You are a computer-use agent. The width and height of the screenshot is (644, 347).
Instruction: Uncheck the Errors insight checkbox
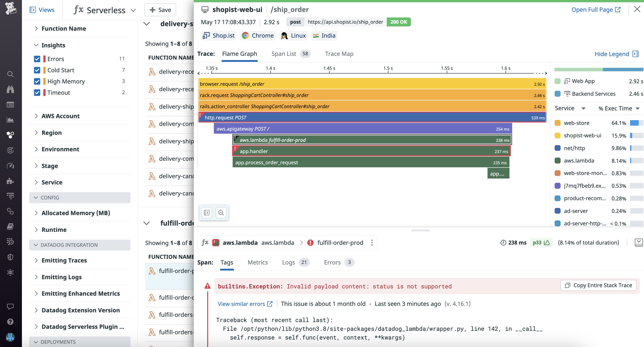37,59
